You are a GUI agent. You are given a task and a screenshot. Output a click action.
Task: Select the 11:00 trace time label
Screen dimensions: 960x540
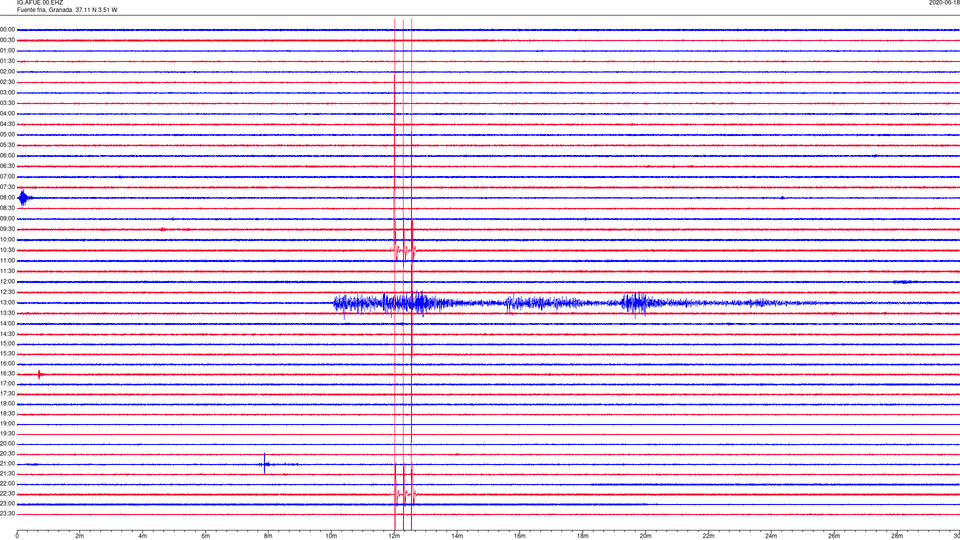[7, 261]
